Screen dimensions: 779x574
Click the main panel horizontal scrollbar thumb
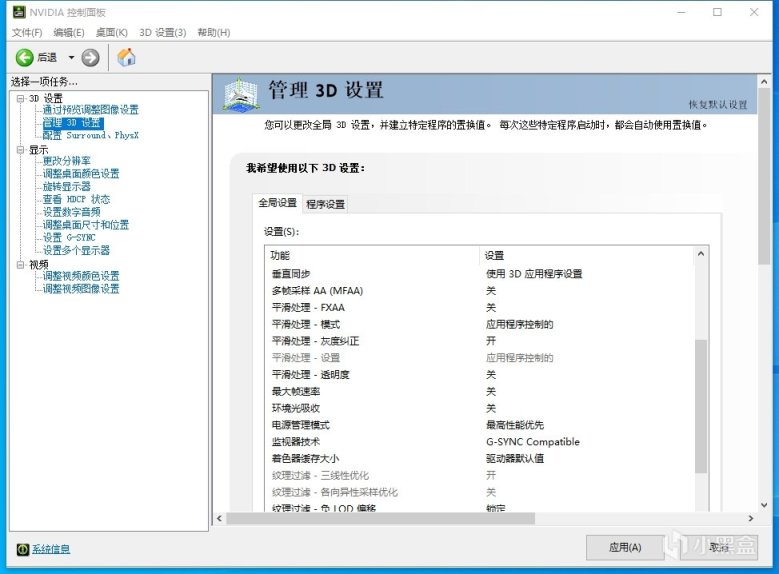pyautogui.click(x=381, y=518)
